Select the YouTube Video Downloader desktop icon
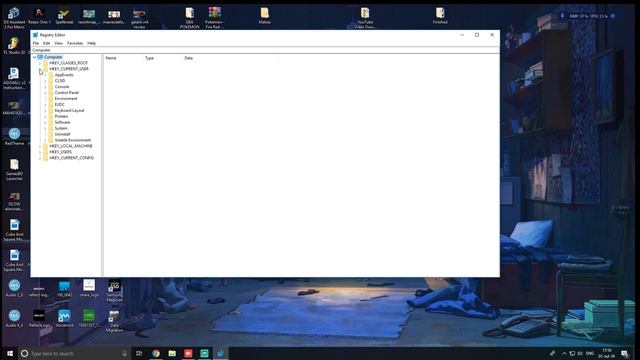640x360 pixels. point(365,18)
